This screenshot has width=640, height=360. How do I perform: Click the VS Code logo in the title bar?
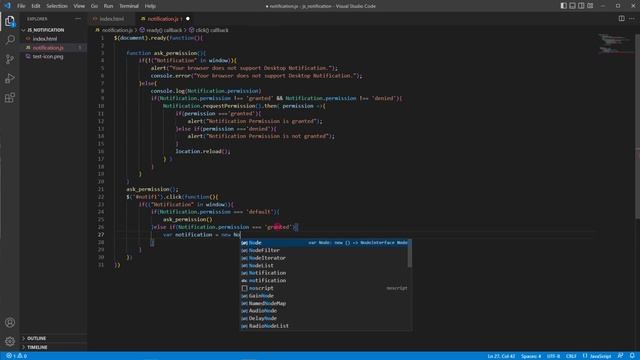click(x=7, y=6)
